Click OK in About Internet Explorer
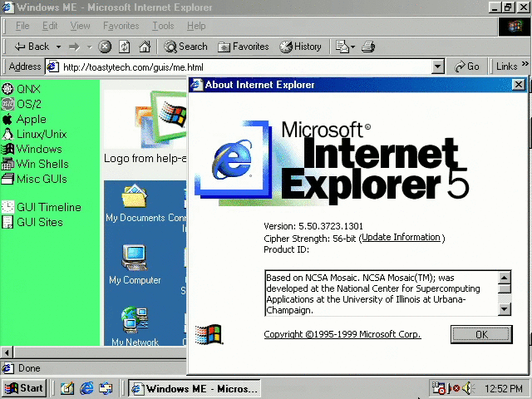The height and width of the screenshot is (399, 532). coord(481,334)
